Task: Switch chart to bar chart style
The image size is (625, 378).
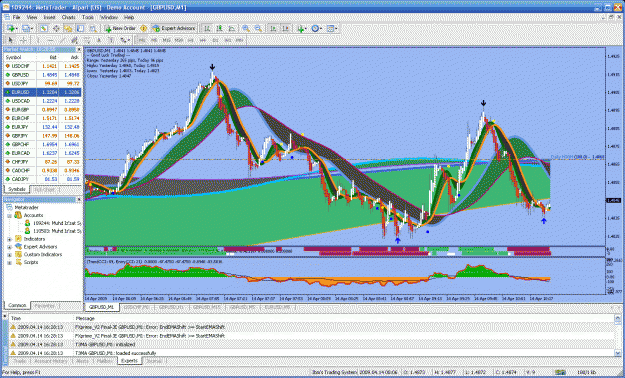Action: [207, 28]
